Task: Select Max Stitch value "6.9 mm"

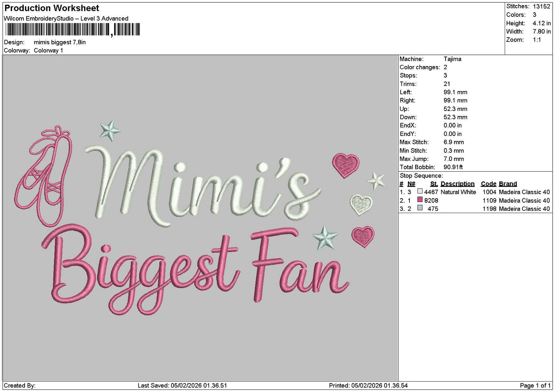Action: click(454, 142)
